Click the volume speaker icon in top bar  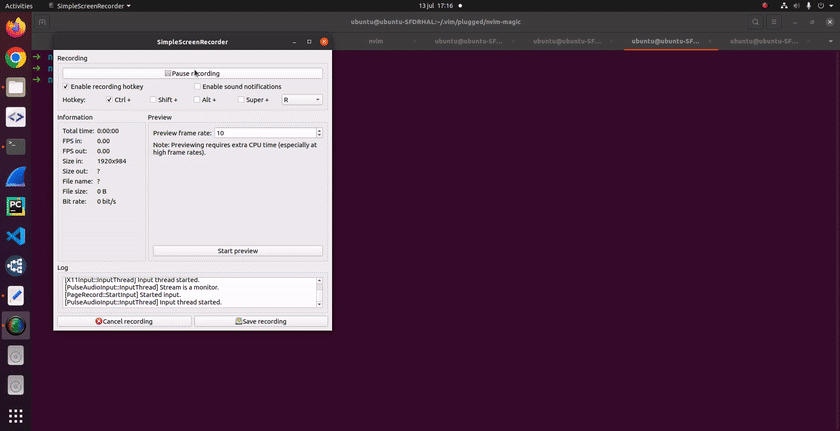(797, 6)
